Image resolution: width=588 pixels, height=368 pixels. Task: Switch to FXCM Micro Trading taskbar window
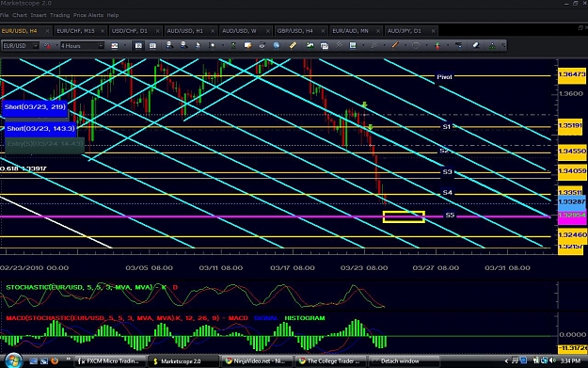pos(109,361)
